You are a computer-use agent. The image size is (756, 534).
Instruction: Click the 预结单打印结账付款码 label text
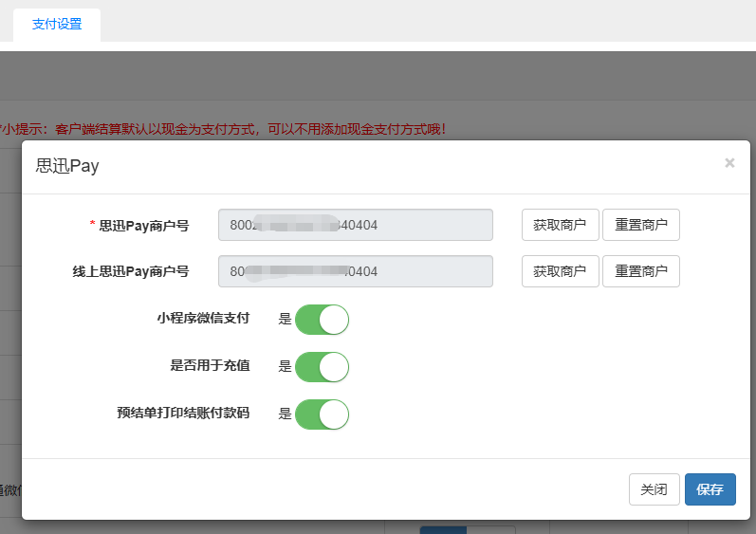[183, 413]
